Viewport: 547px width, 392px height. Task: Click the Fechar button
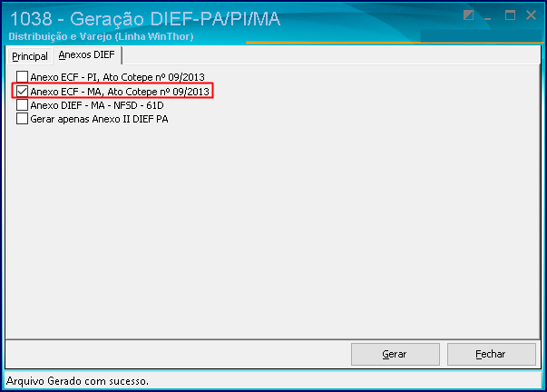[x=491, y=354]
